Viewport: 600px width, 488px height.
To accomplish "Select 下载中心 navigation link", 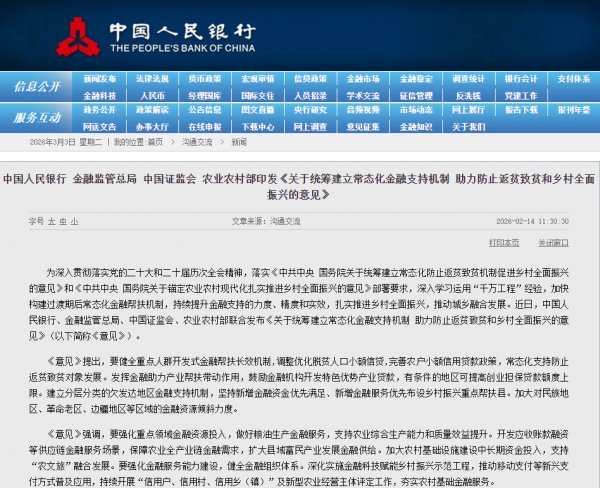I will pyautogui.click(x=258, y=127).
